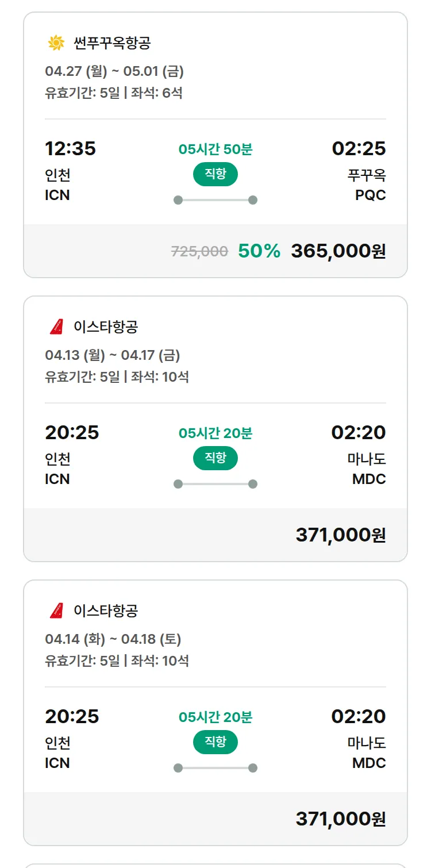Tap the 직항 badge on 04.13 Manado flight
This screenshot has width=431, height=868.
pyautogui.click(x=215, y=458)
